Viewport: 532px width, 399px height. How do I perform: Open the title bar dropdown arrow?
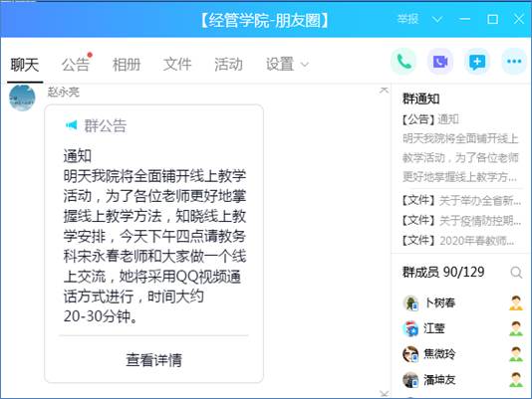click(x=437, y=19)
